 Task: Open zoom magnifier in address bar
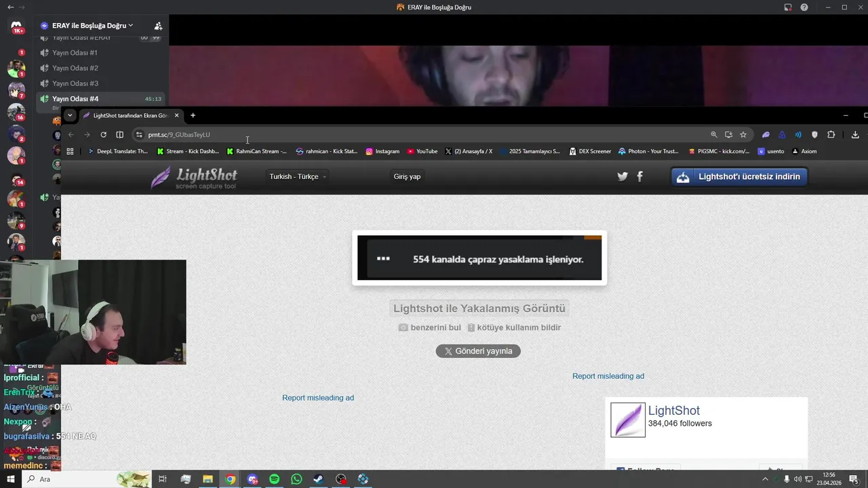713,134
